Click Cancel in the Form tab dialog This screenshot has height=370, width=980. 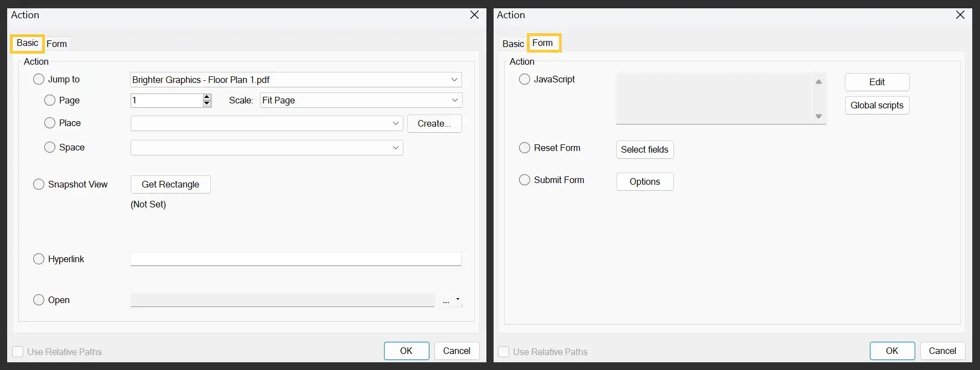tap(942, 351)
